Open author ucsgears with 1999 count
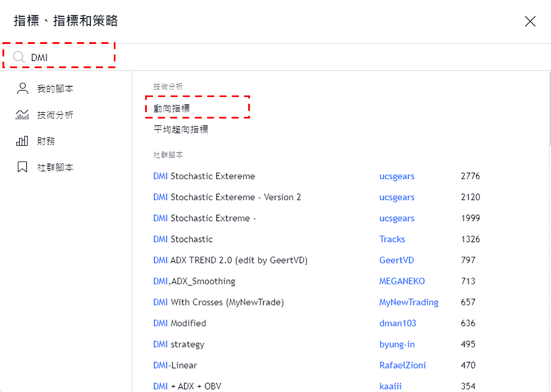The width and height of the screenshot is (551, 392). [x=397, y=219]
